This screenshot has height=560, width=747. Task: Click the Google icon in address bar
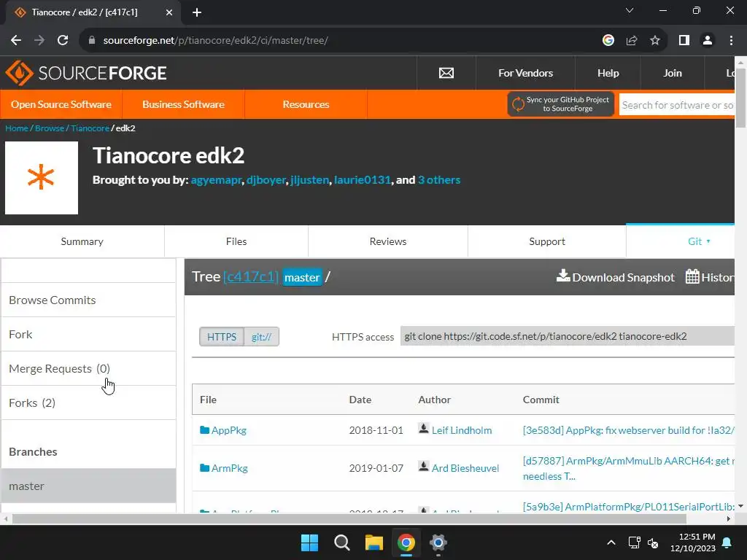608,41
